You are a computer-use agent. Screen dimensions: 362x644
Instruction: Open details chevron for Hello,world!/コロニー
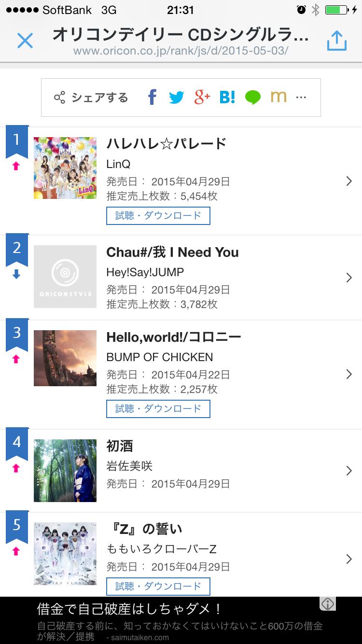click(x=349, y=374)
